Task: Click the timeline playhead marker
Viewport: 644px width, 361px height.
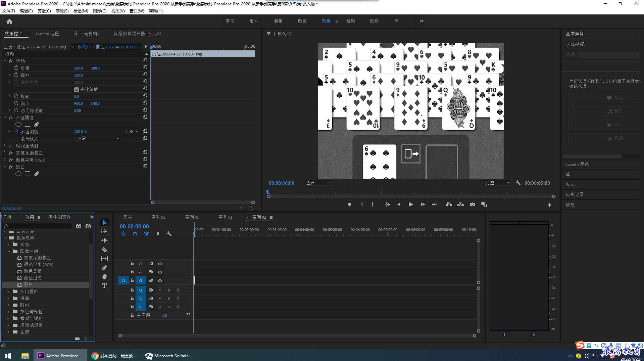Action: [194, 234]
